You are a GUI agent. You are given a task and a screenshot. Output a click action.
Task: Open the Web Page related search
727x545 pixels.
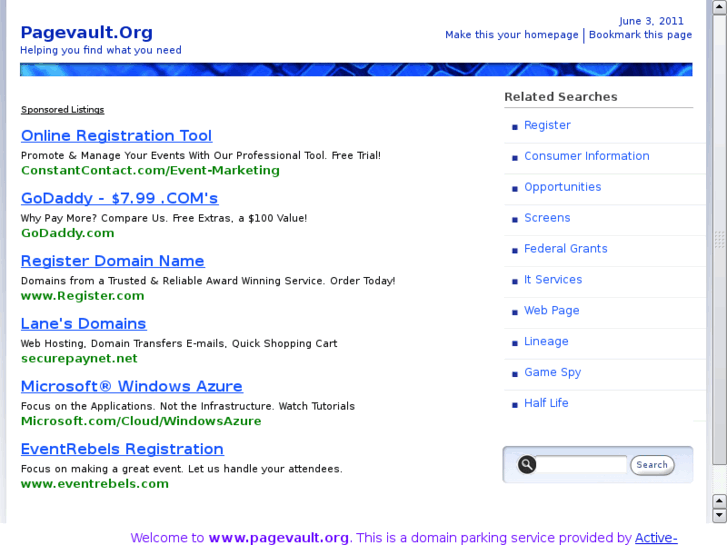tap(552, 310)
